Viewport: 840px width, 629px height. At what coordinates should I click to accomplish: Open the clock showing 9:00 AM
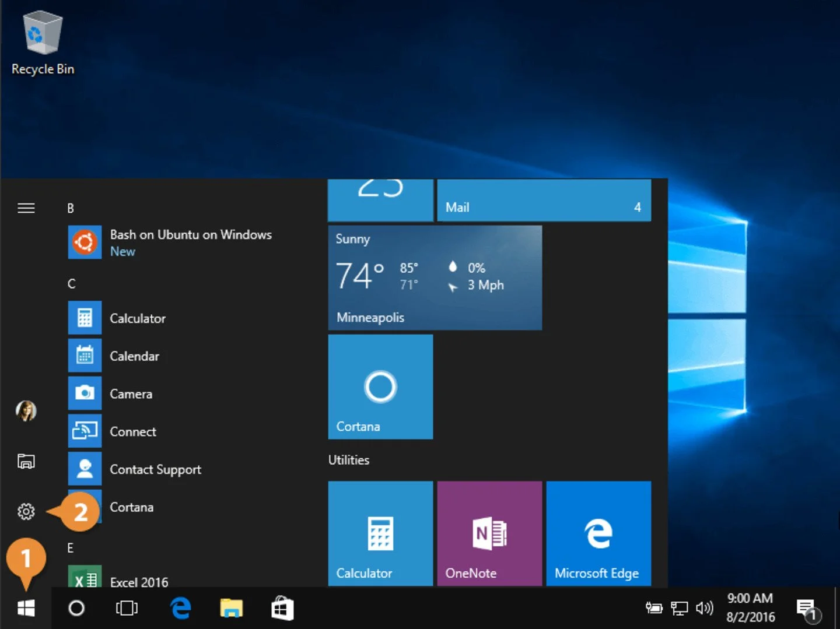750,607
